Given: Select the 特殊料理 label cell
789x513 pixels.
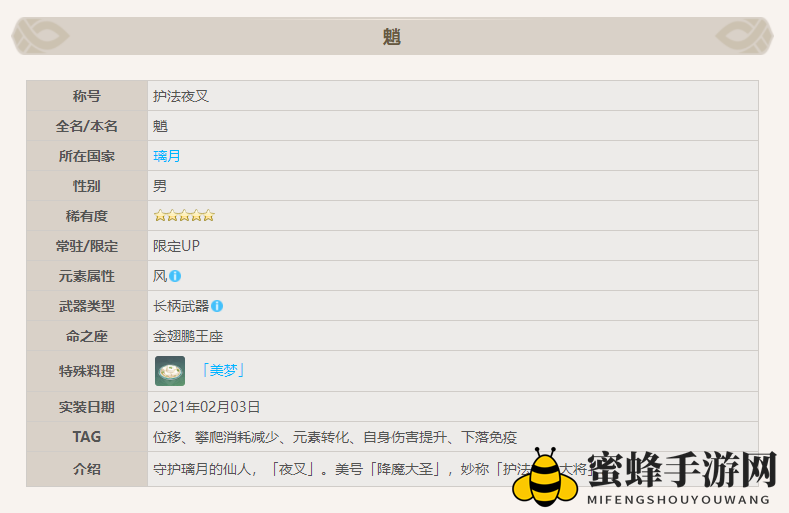Looking at the screenshot, I should pyautogui.click(x=87, y=371).
